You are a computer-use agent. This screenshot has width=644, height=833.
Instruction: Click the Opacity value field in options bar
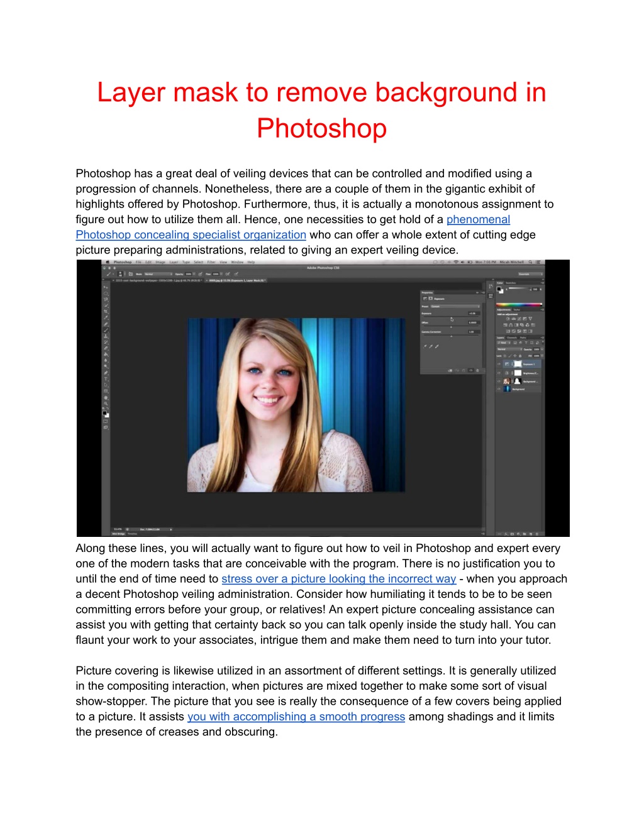click(189, 274)
